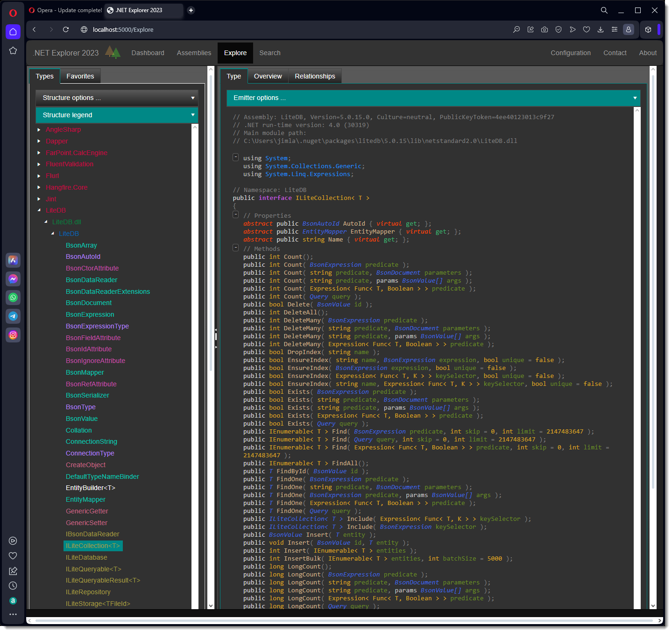
Task: Open downloads icon in toolbar
Action: [601, 29]
